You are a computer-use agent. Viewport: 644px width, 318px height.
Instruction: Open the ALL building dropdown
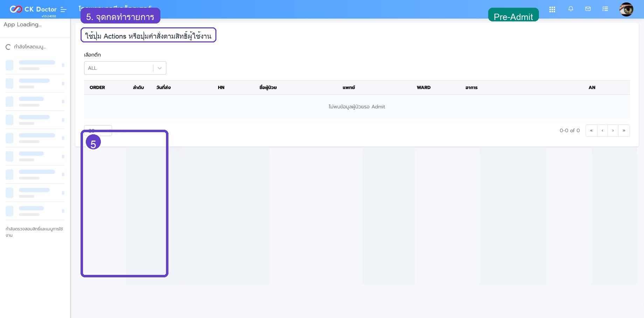pyautogui.click(x=125, y=68)
